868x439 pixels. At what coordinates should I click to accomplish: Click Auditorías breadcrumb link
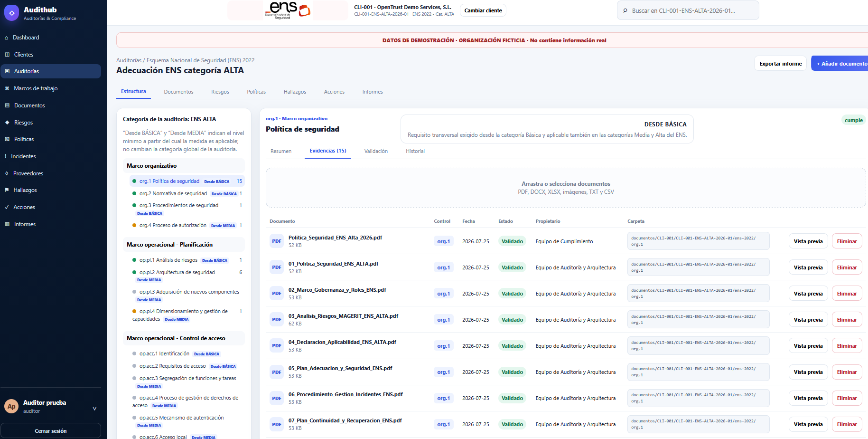[129, 60]
